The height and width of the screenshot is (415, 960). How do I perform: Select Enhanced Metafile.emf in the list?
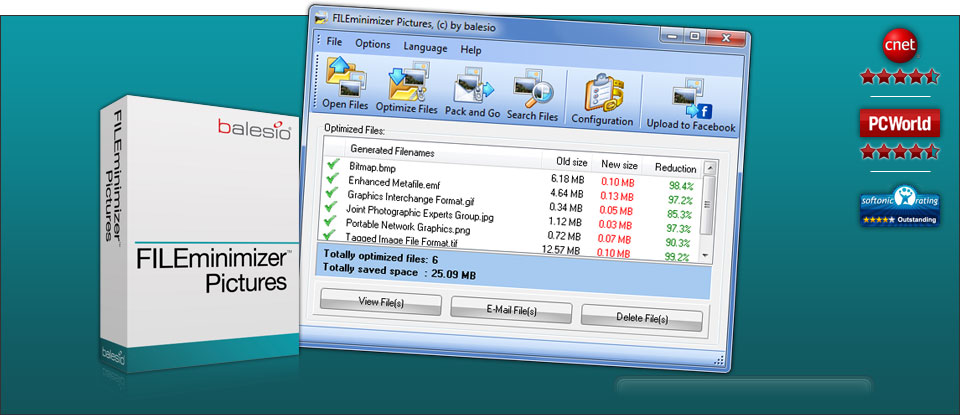click(395, 182)
